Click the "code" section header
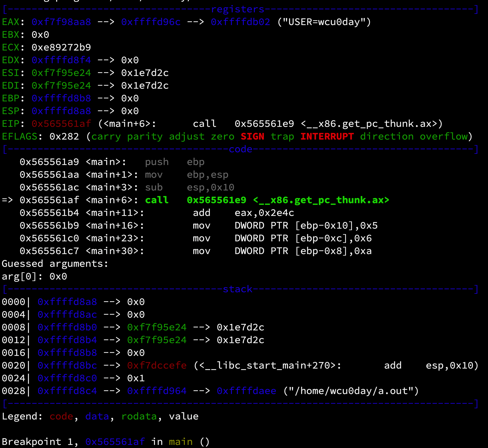 pos(241,149)
